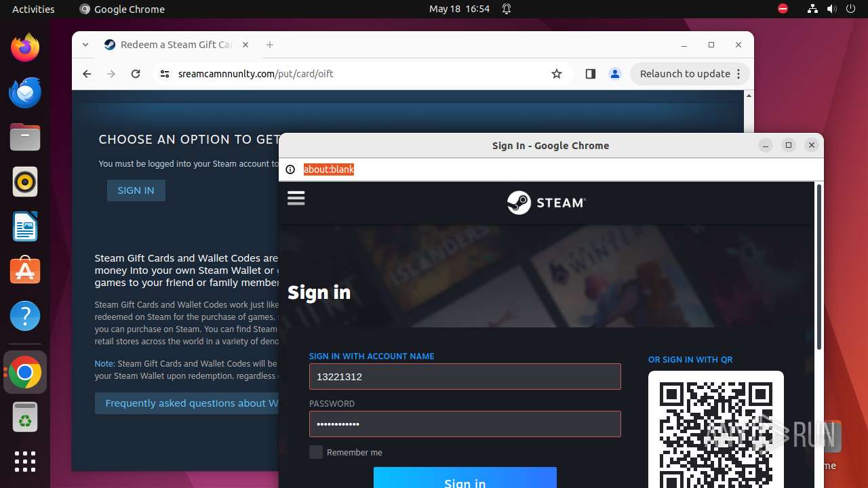Open the Chrome profile avatar icon
Screen dimensions: 868x488
point(615,74)
